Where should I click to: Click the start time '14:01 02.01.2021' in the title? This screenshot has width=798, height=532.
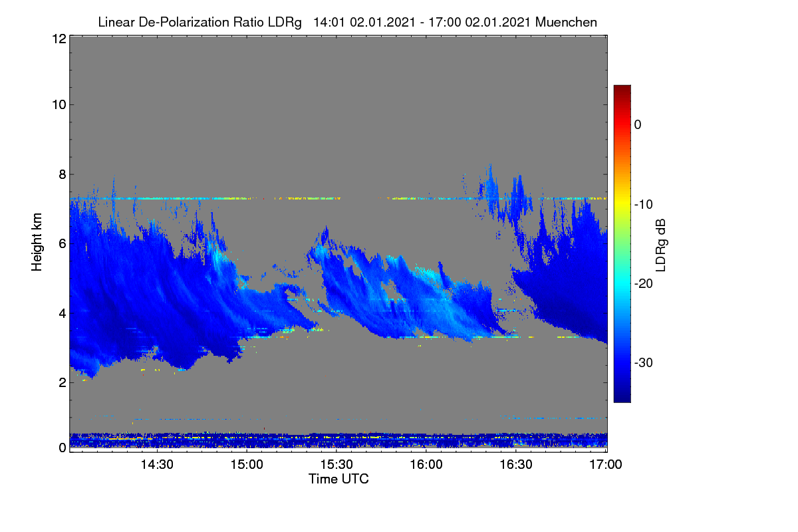pos(365,22)
